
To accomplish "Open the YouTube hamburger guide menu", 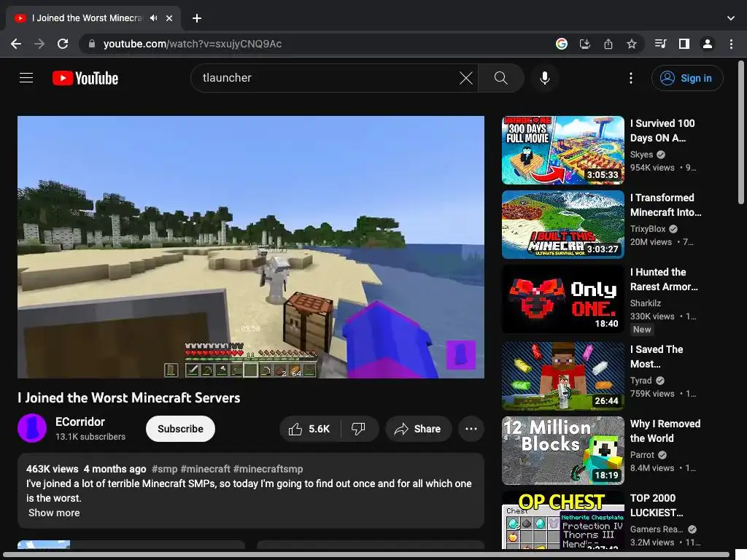I will point(26,77).
